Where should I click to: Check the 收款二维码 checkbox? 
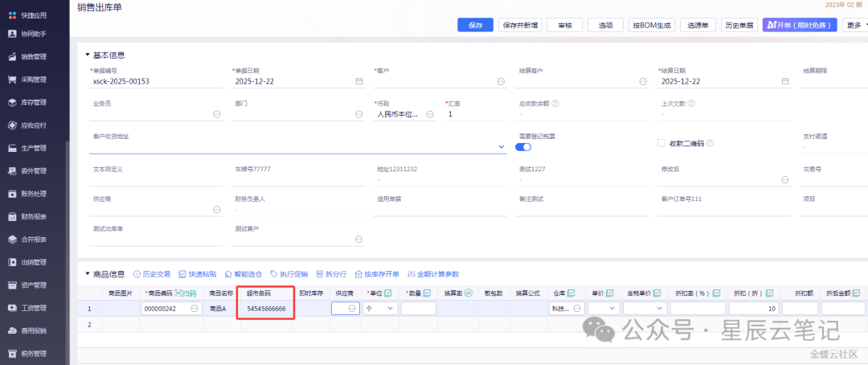coord(661,143)
